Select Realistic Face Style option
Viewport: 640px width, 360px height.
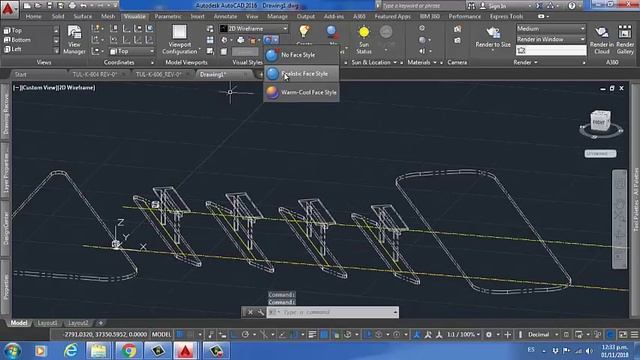[x=301, y=74]
